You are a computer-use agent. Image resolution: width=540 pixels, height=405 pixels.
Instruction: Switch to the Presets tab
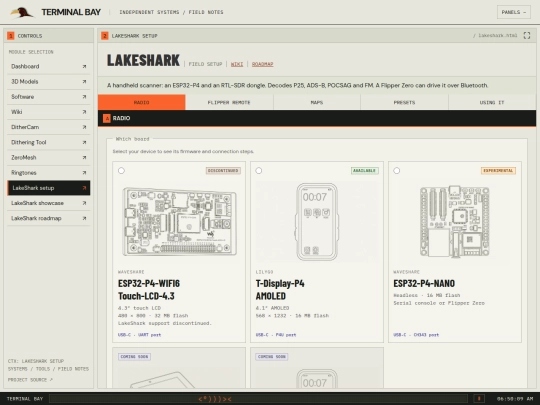404,102
